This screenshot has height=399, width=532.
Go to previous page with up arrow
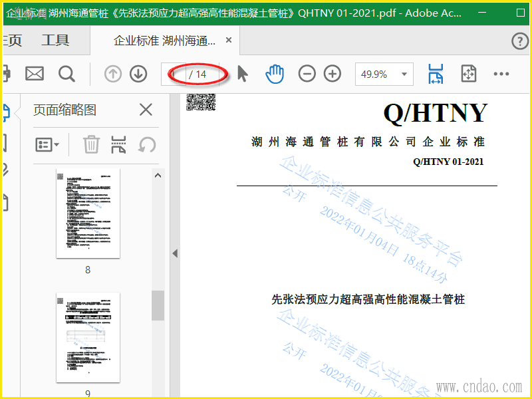113,74
